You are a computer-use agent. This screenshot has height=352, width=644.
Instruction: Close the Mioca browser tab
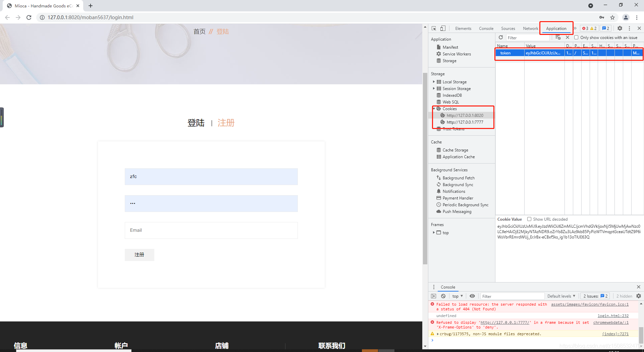78,6
